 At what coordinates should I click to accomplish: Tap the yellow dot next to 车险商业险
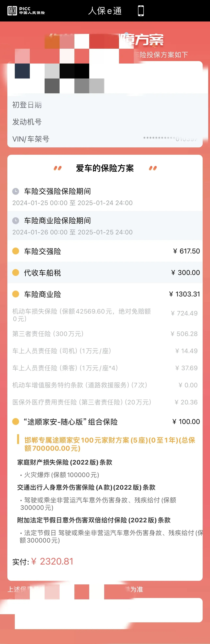(16, 295)
